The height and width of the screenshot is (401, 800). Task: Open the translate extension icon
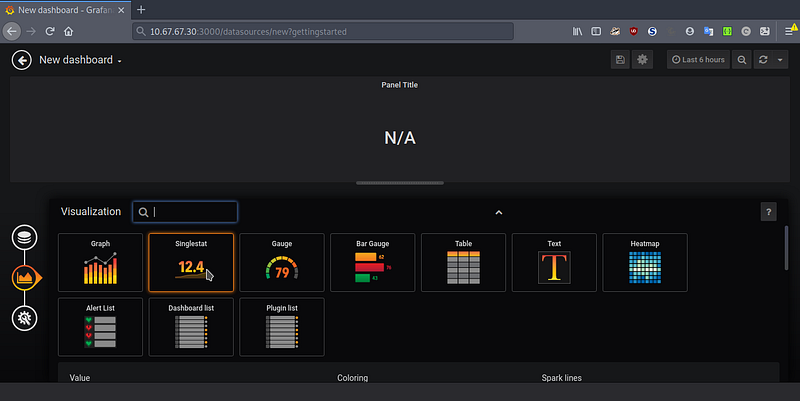(x=708, y=31)
